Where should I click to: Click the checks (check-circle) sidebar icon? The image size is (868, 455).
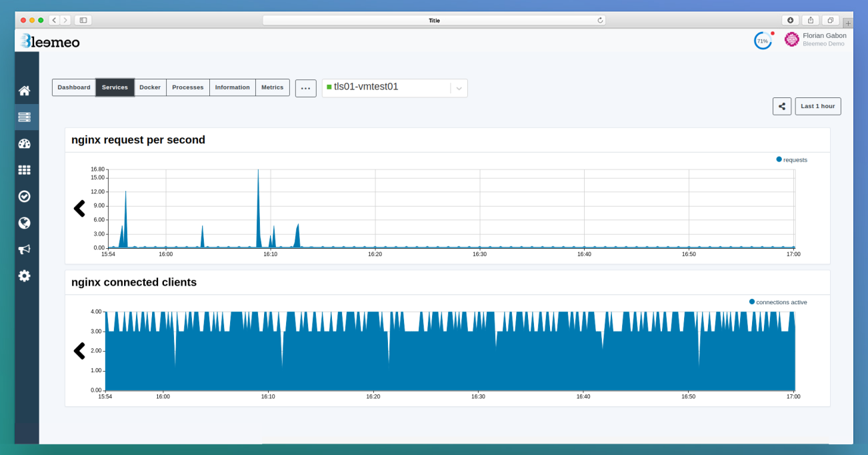click(25, 196)
